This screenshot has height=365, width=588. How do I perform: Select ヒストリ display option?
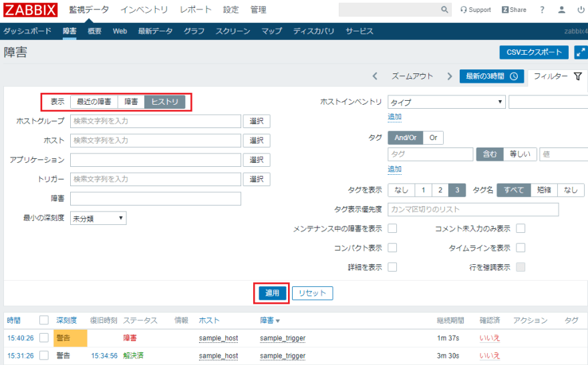(164, 102)
